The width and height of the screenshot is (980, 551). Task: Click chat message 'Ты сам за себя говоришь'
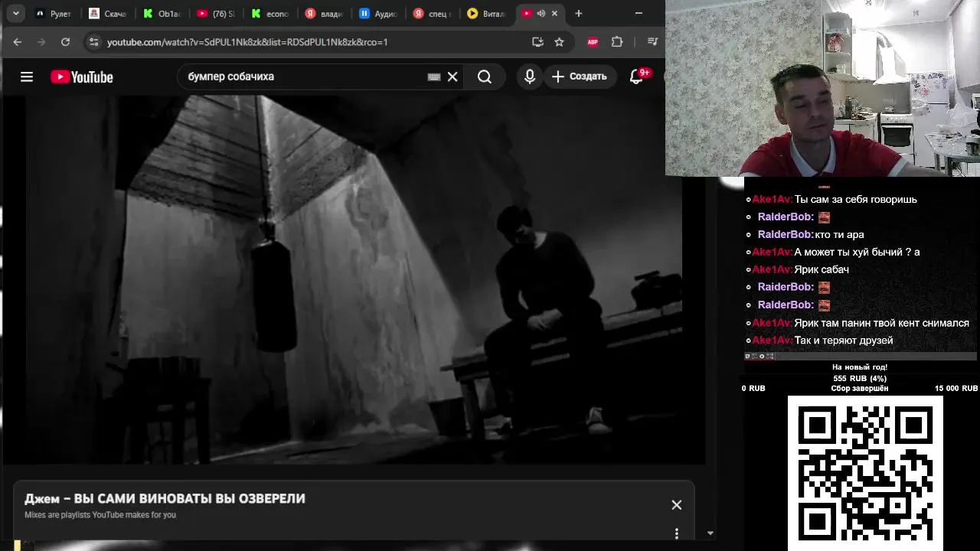[855, 199]
